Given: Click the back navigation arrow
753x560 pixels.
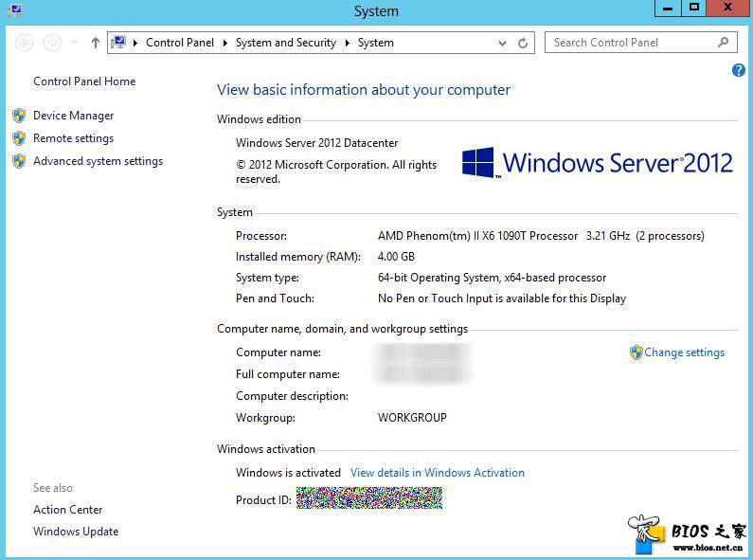Looking at the screenshot, I should (25, 43).
